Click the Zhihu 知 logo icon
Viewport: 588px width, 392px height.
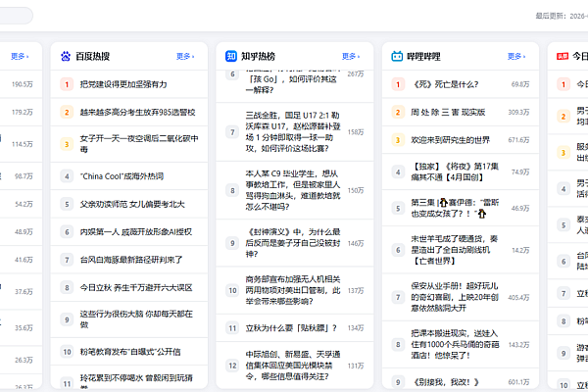(231, 56)
